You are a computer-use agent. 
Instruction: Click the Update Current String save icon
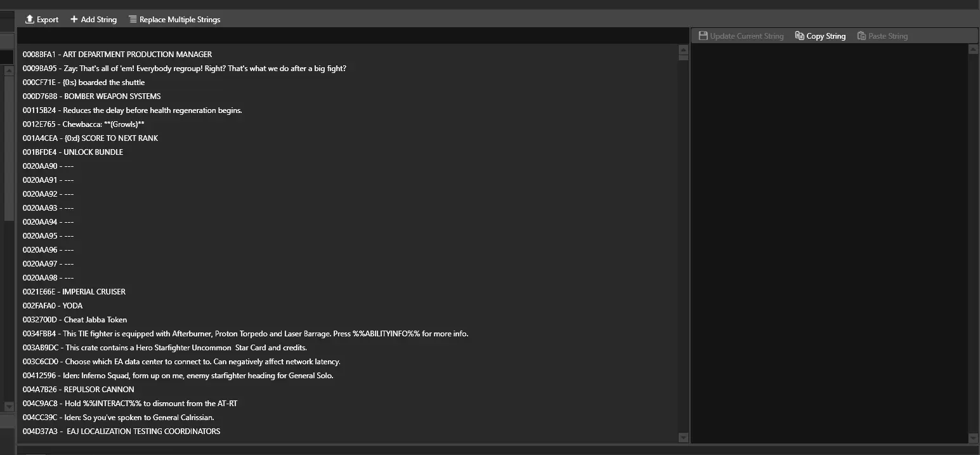click(703, 36)
